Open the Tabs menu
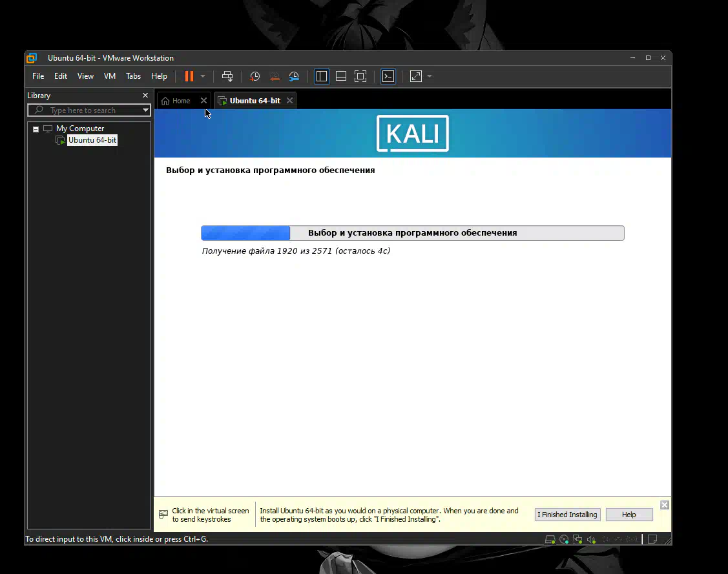 (133, 76)
